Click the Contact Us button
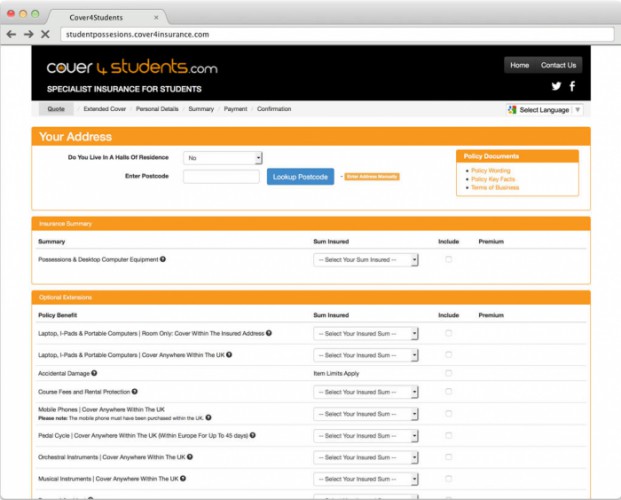This screenshot has width=621, height=500. (558, 65)
